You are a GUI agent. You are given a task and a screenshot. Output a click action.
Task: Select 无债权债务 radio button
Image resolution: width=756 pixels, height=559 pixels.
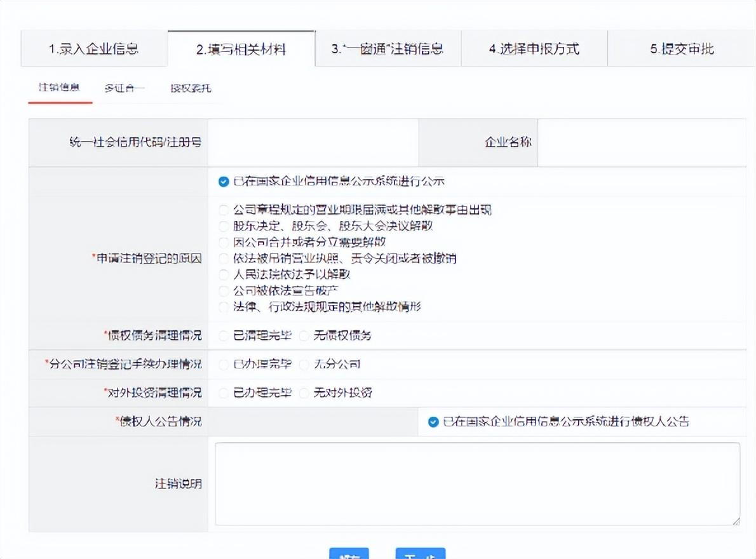point(304,335)
